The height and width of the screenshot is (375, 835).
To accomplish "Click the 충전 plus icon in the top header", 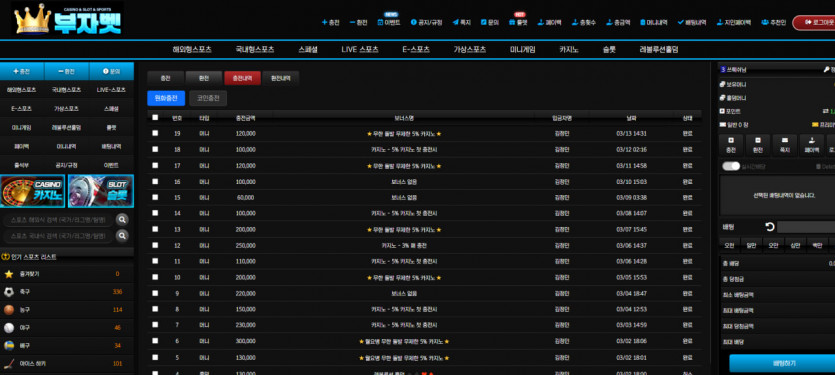I will (x=325, y=22).
